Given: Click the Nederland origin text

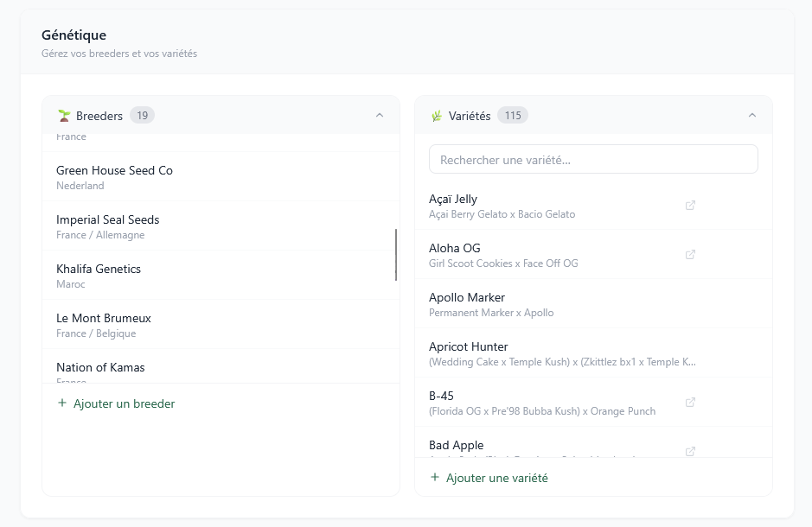Looking at the screenshot, I should (x=80, y=186).
